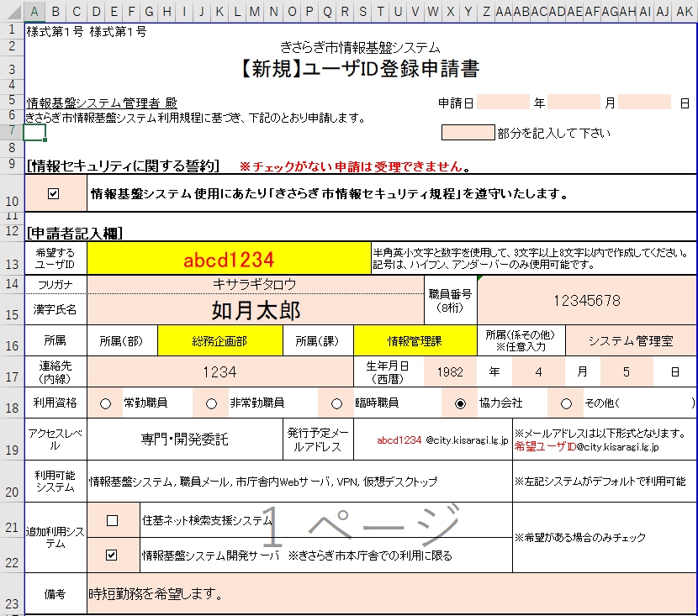Select row 20 header
The height and width of the screenshot is (616, 698).
pos(12,482)
